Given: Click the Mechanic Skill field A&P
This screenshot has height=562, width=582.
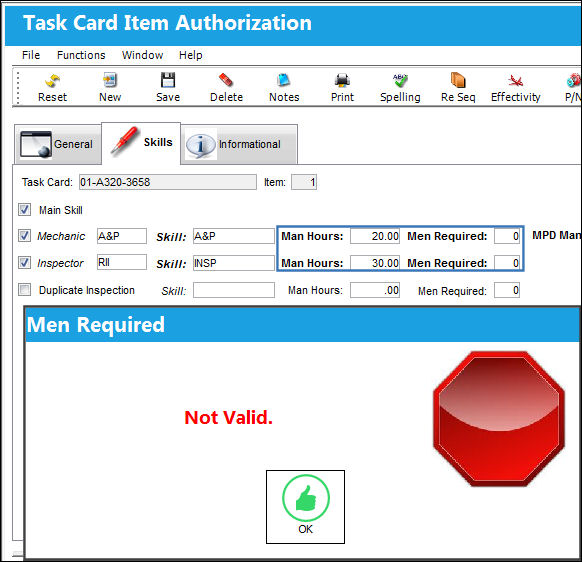Looking at the screenshot, I should coord(233,236).
